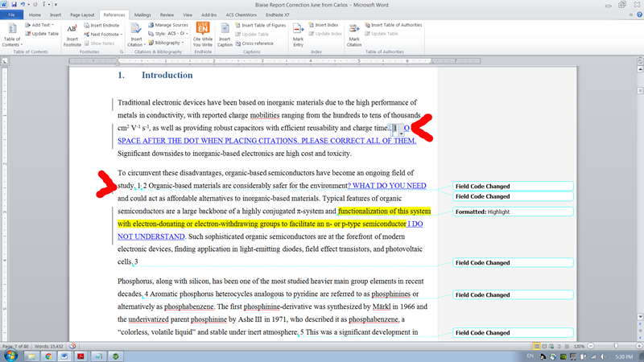Open the Next Footnote dropdown arrow

click(122, 35)
